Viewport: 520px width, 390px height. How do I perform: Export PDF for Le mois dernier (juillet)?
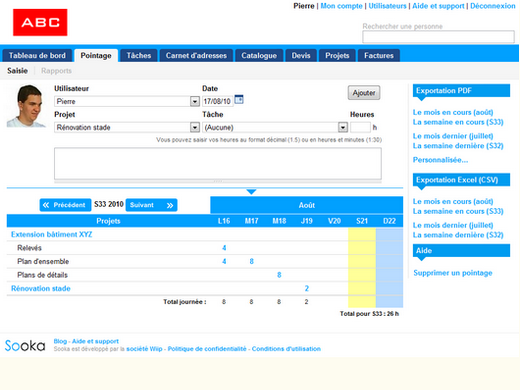pos(453,136)
